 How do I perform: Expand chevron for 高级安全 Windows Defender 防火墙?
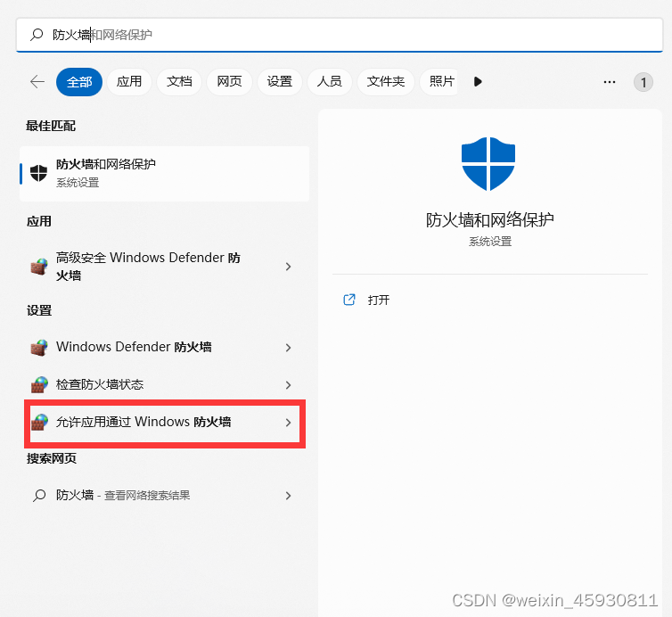tap(289, 267)
